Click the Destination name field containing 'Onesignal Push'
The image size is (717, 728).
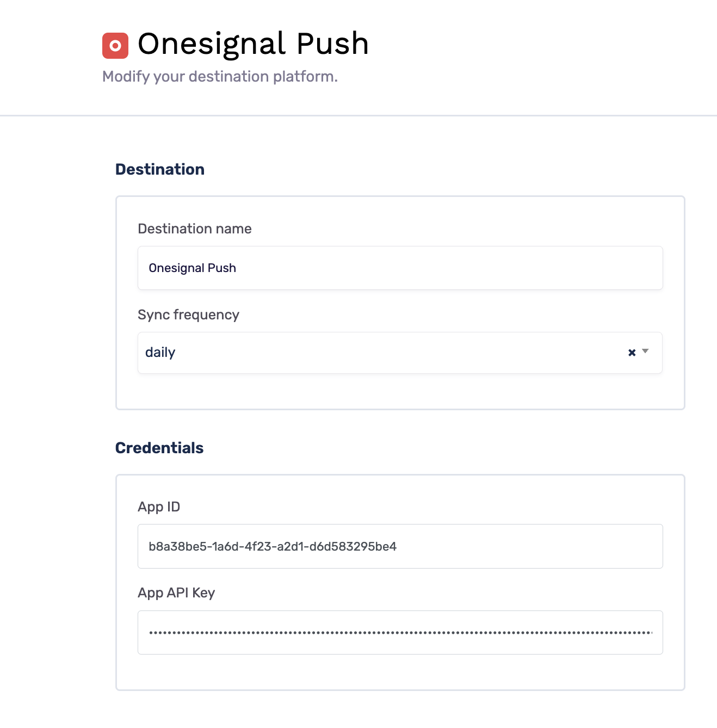[x=400, y=268]
